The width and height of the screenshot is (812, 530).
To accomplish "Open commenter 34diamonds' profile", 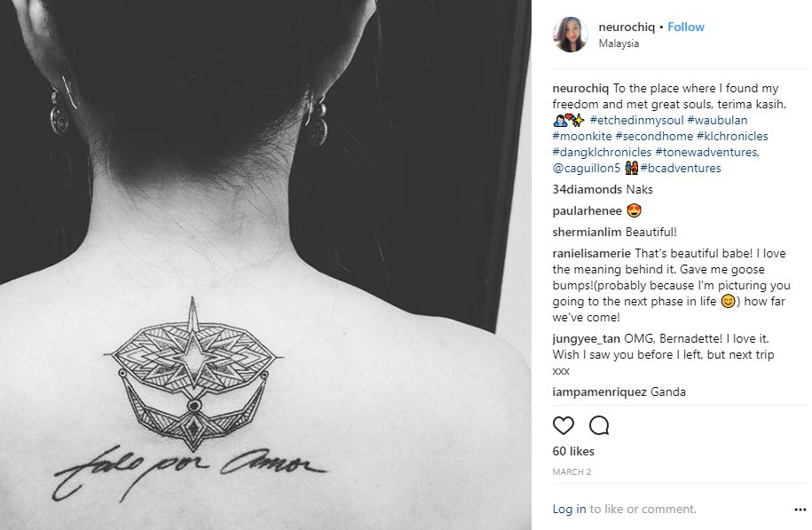I will click(x=587, y=190).
